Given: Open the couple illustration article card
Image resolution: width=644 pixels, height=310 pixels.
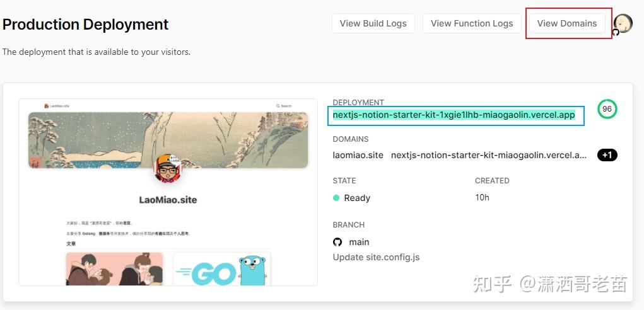Looking at the screenshot, I should point(114,268).
